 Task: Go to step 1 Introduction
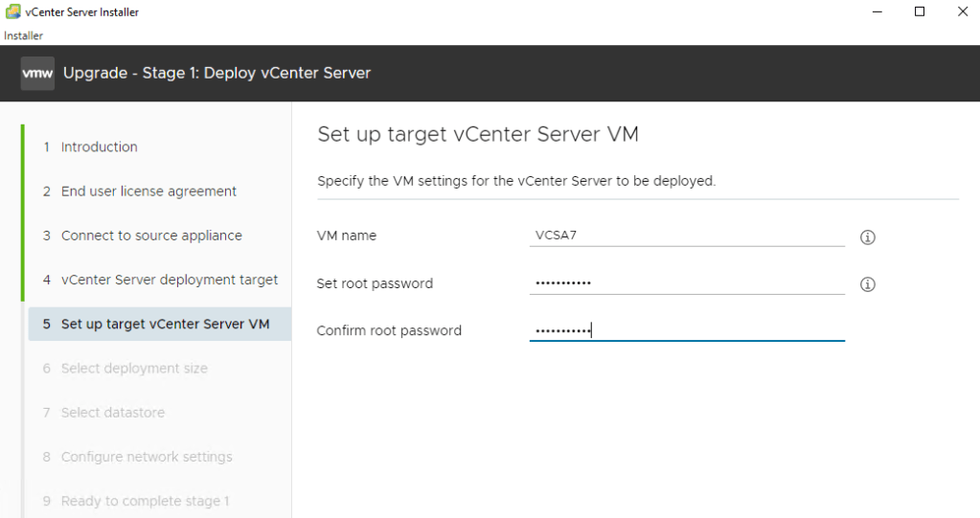tap(99, 147)
